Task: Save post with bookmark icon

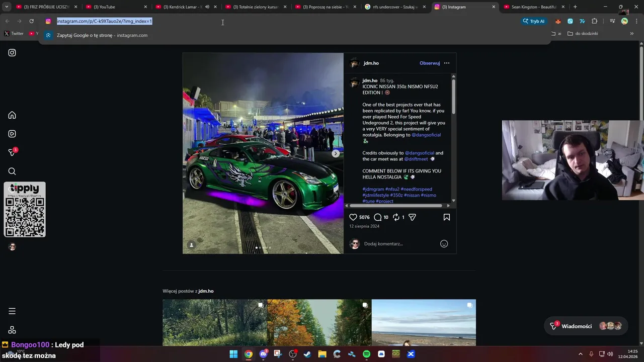Action: [x=447, y=217]
